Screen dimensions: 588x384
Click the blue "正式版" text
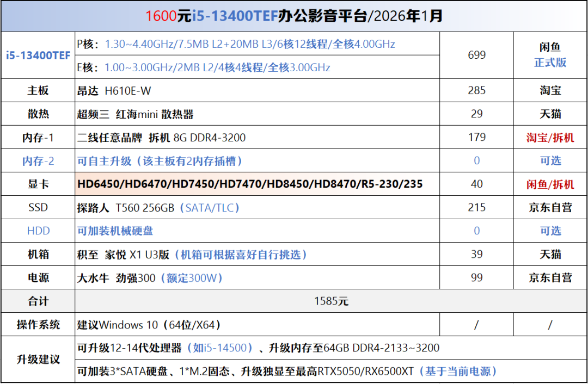pos(550,63)
